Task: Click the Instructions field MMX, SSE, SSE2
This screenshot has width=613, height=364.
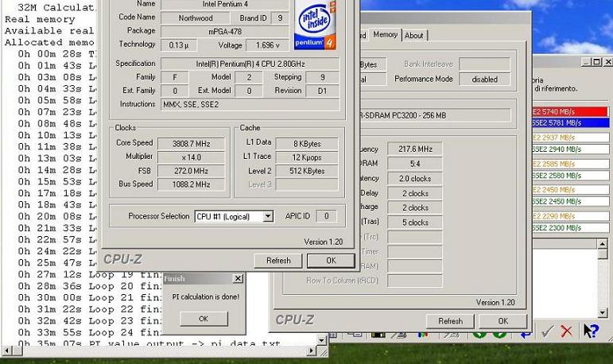Action: tap(250, 104)
